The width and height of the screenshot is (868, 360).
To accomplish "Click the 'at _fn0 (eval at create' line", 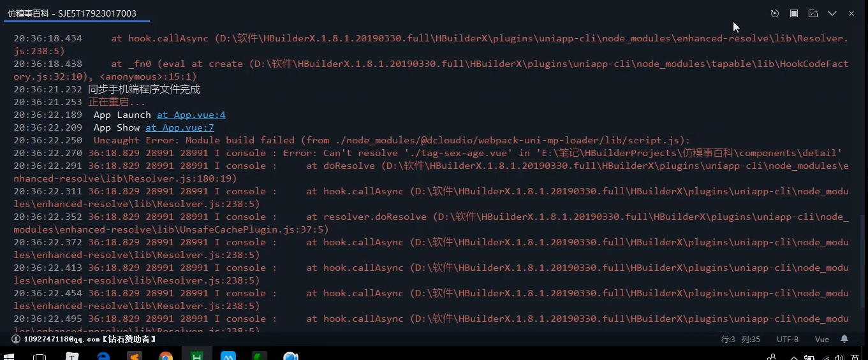I will click(x=431, y=70).
